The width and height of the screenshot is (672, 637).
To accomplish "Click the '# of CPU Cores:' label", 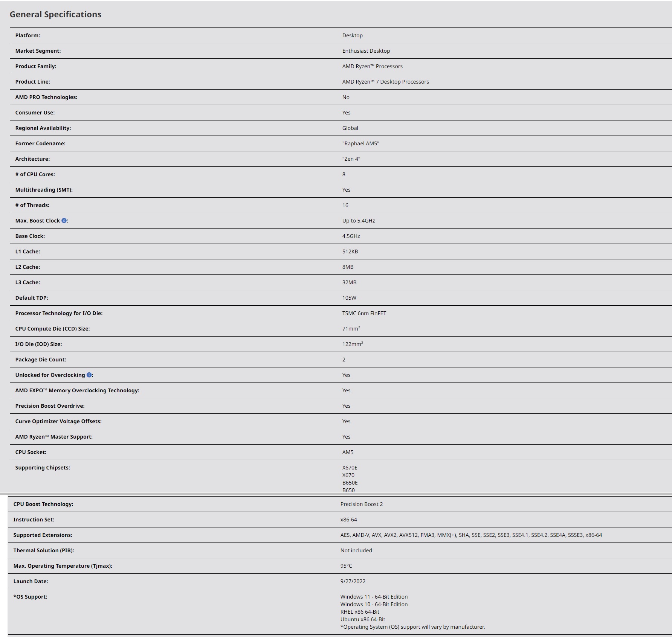I will point(35,174).
